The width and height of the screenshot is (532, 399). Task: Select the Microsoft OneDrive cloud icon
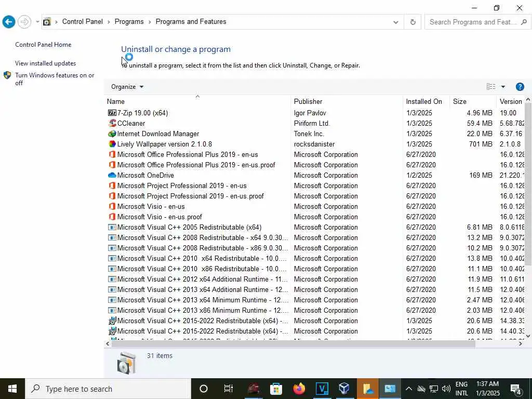[112, 175]
